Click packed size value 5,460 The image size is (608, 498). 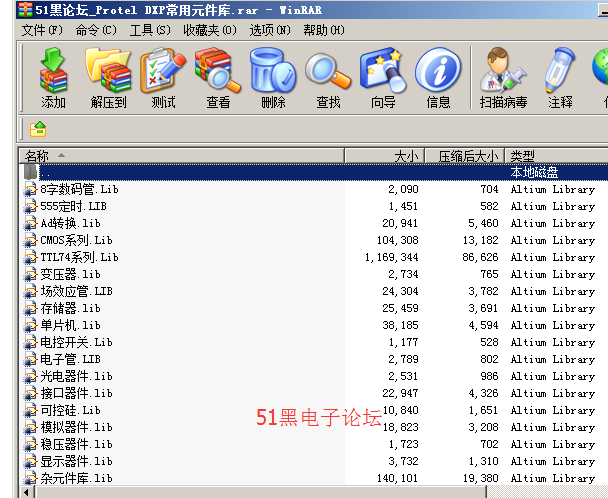[x=483, y=223]
